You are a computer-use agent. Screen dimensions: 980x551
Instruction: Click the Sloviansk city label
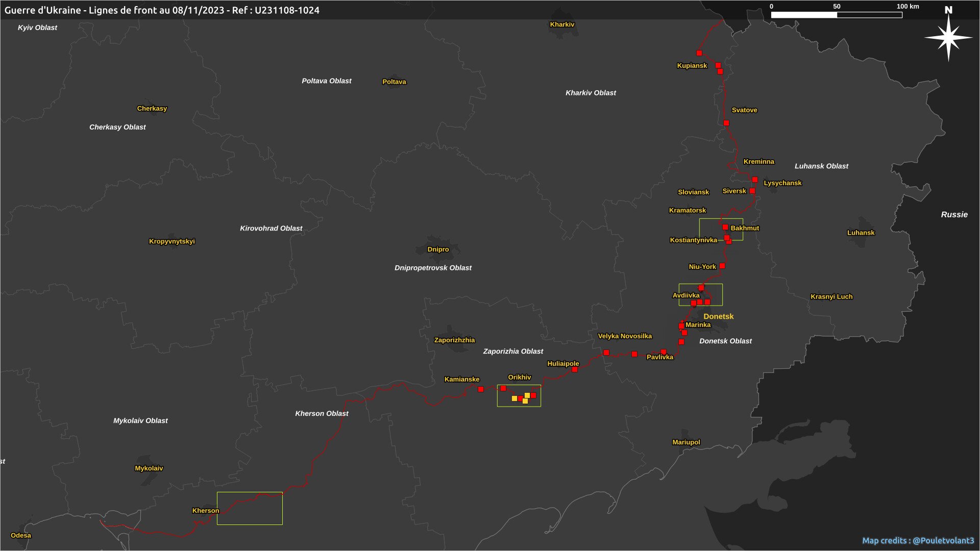click(694, 192)
